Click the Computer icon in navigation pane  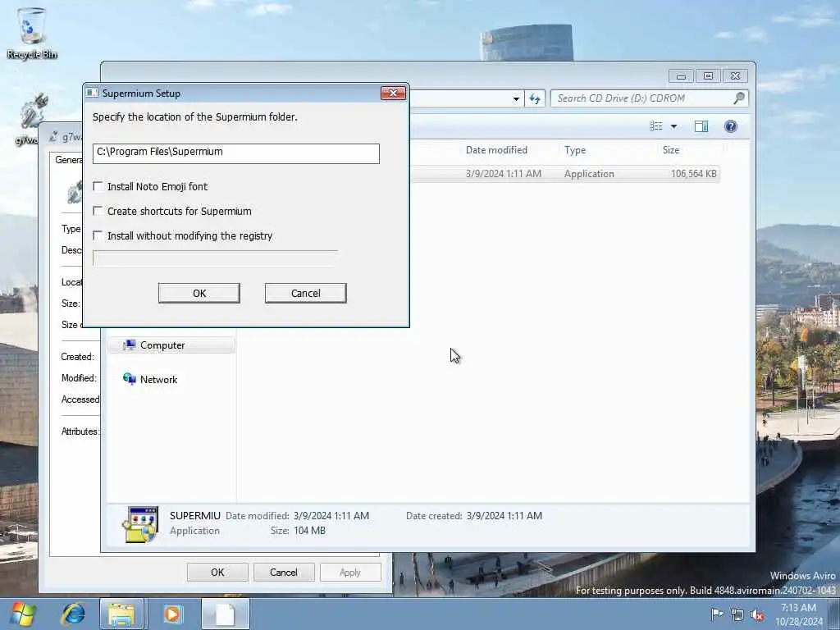(x=129, y=345)
